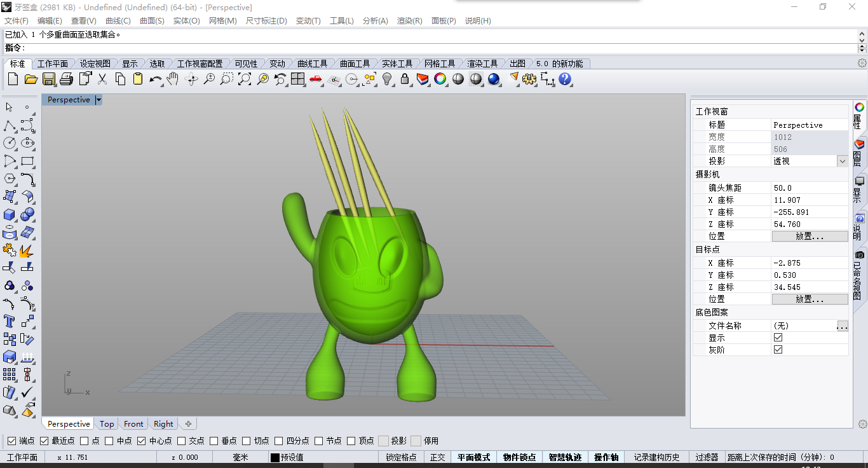Enable the 节点 osnap checkbox
The width and height of the screenshot is (868, 468).
(319, 441)
